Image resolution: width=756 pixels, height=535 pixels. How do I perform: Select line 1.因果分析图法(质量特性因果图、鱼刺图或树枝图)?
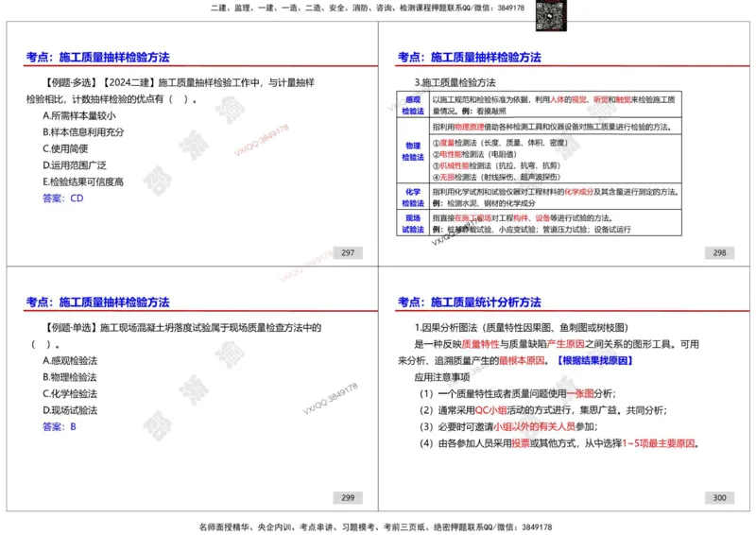pyautogui.click(x=522, y=328)
